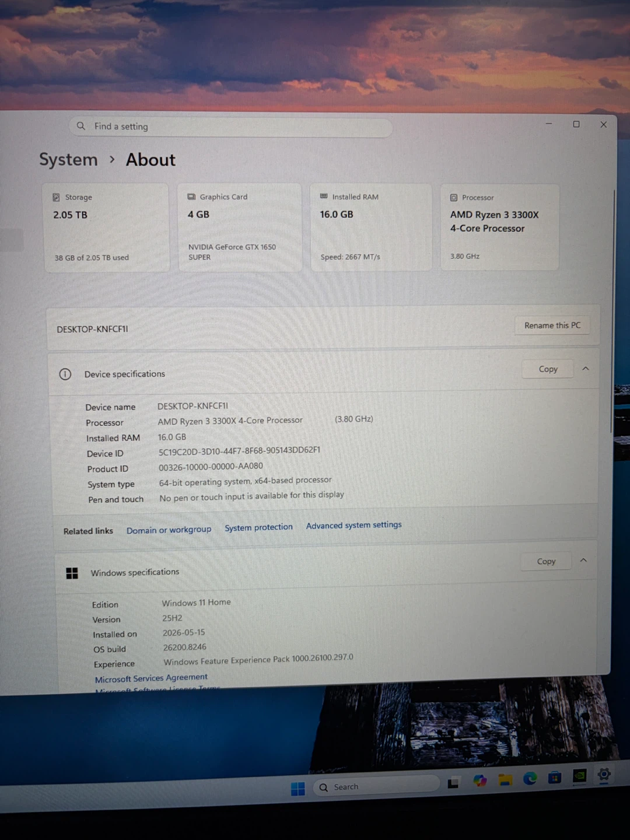Copy the Windows specifications
The image size is (630, 840).
coord(546,561)
